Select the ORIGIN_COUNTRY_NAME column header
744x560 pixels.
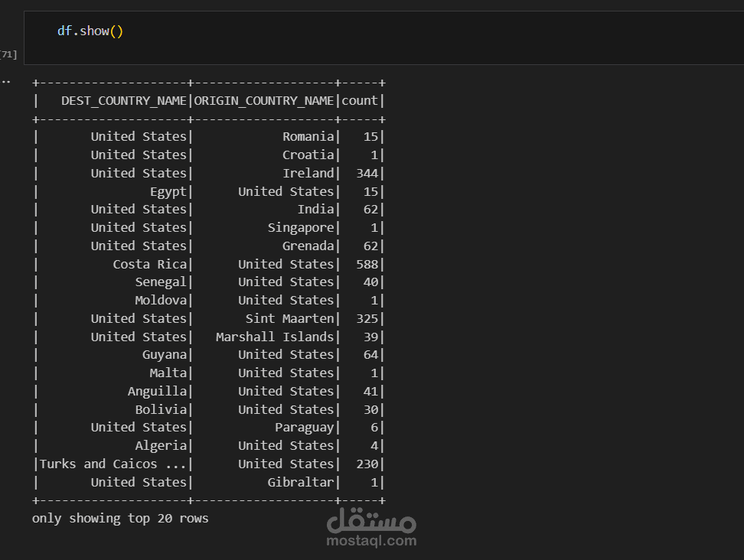(x=264, y=100)
